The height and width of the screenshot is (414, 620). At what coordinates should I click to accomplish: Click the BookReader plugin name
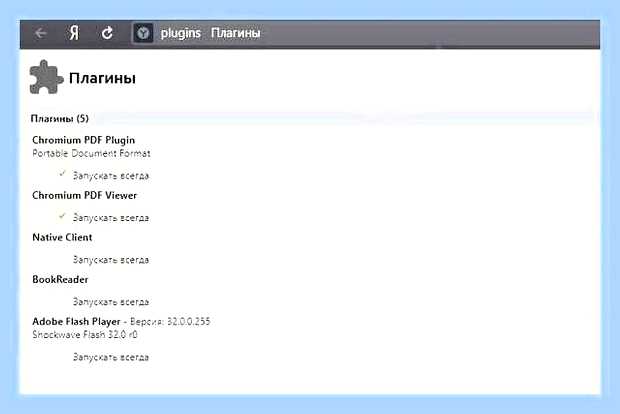coord(60,280)
